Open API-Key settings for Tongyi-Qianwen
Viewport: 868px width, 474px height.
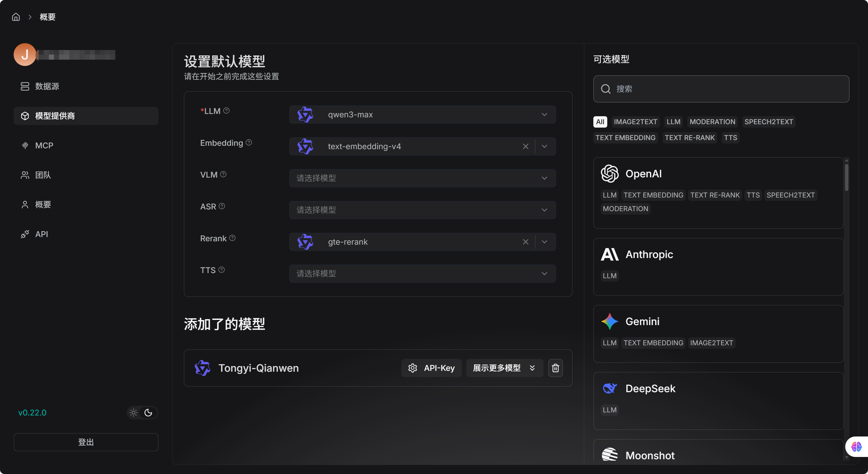(x=432, y=368)
